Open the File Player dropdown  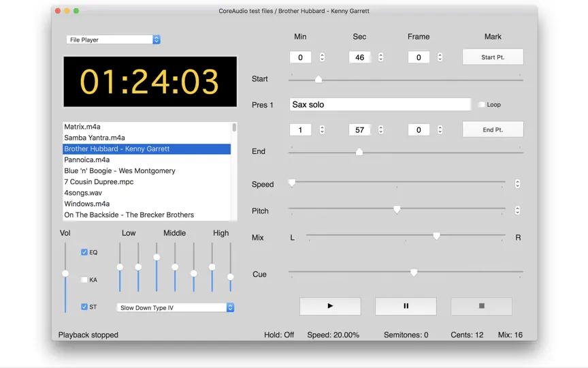click(113, 40)
